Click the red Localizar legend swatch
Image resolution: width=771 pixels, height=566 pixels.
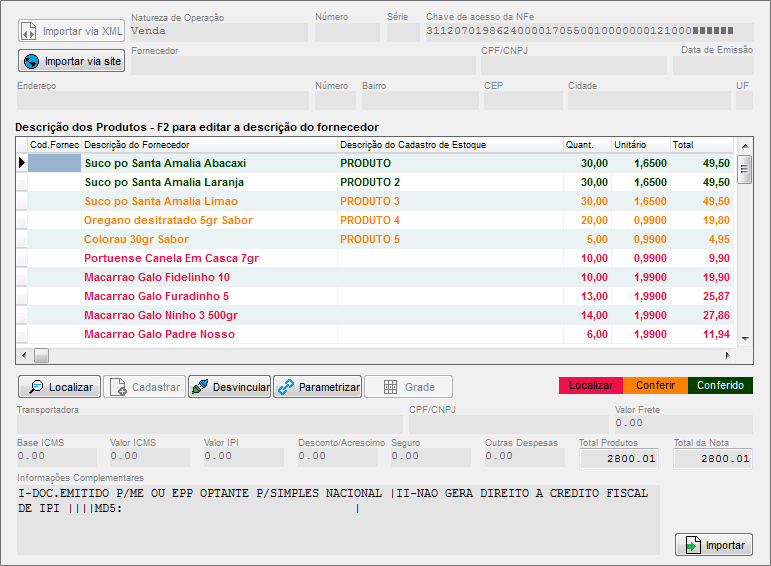coord(590,385)
